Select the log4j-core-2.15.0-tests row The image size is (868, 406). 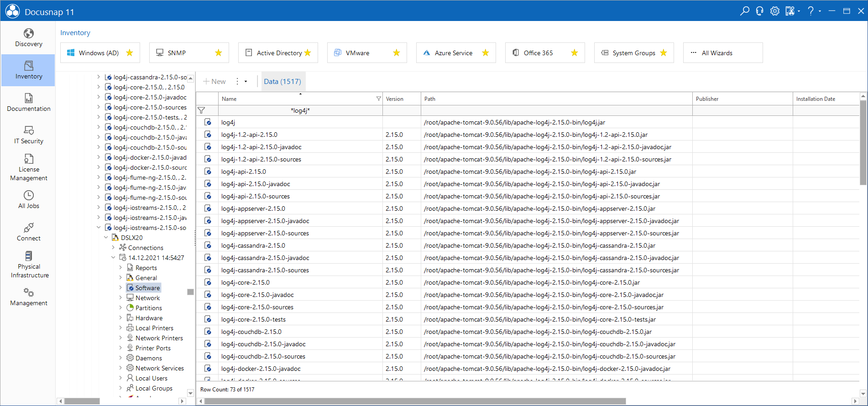[x=527, y=319]
